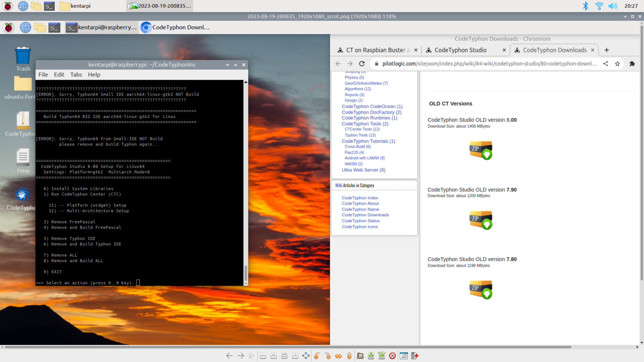Open window menu chevron in viewer titlebar

click(625, 16)
